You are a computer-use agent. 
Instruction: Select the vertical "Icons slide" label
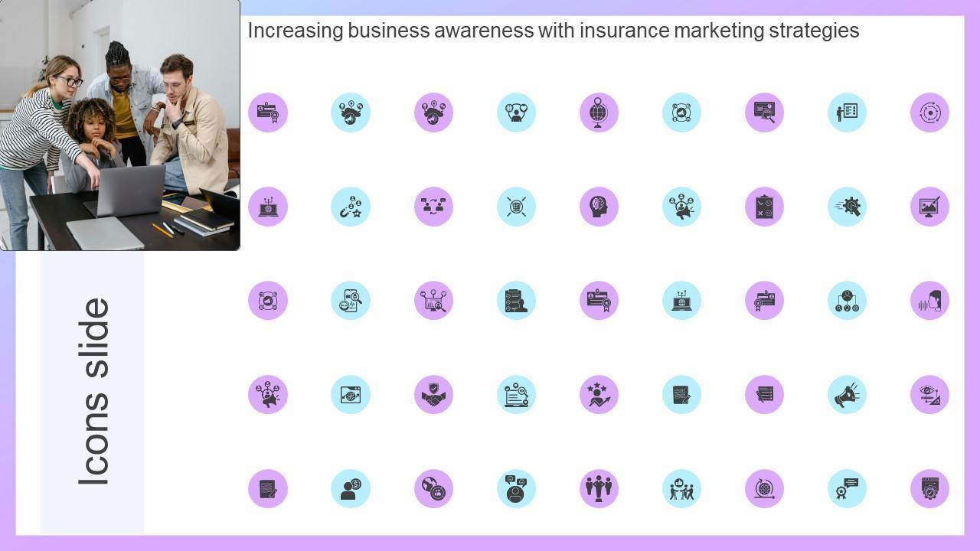click(x=93, y=391)
